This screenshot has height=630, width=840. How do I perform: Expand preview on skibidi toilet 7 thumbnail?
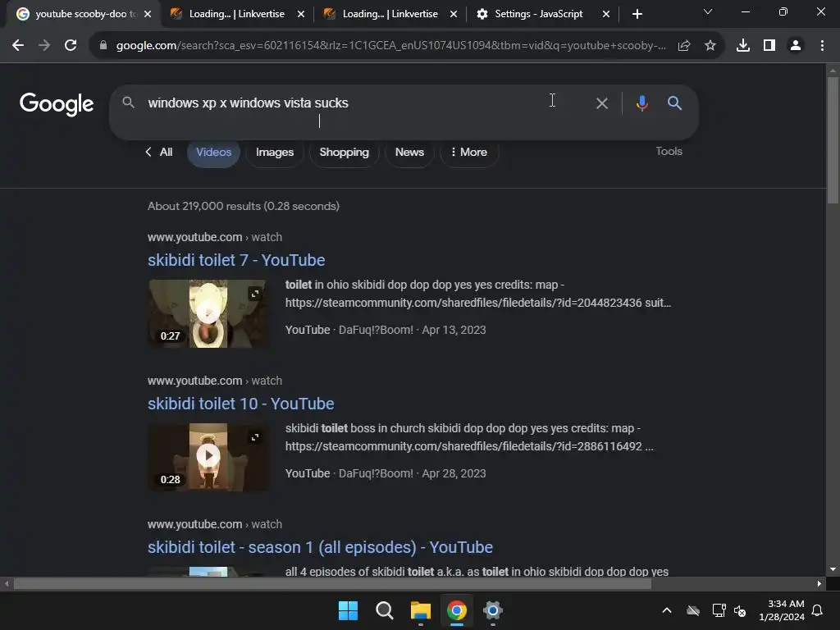pyautogui.click(x=255, y=294)
